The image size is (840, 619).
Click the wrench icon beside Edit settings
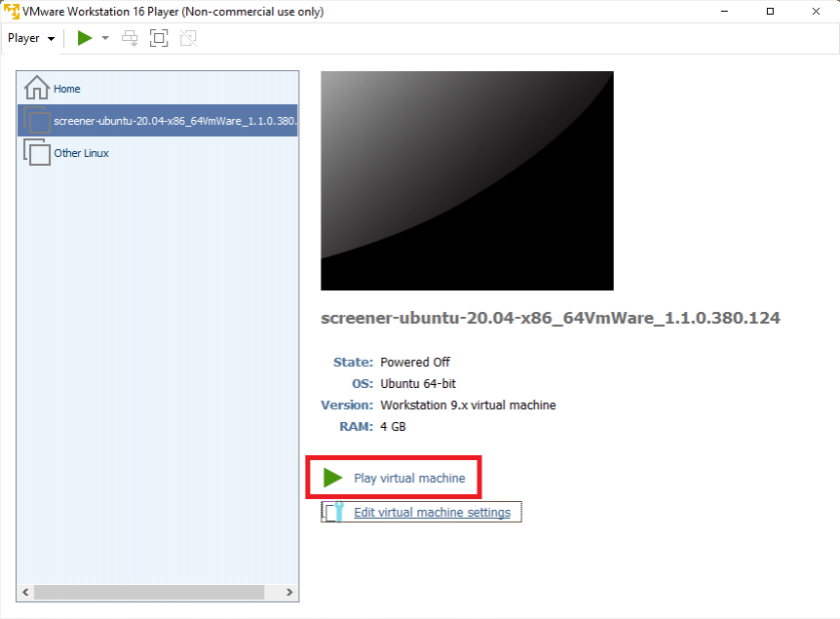point(334,512)
